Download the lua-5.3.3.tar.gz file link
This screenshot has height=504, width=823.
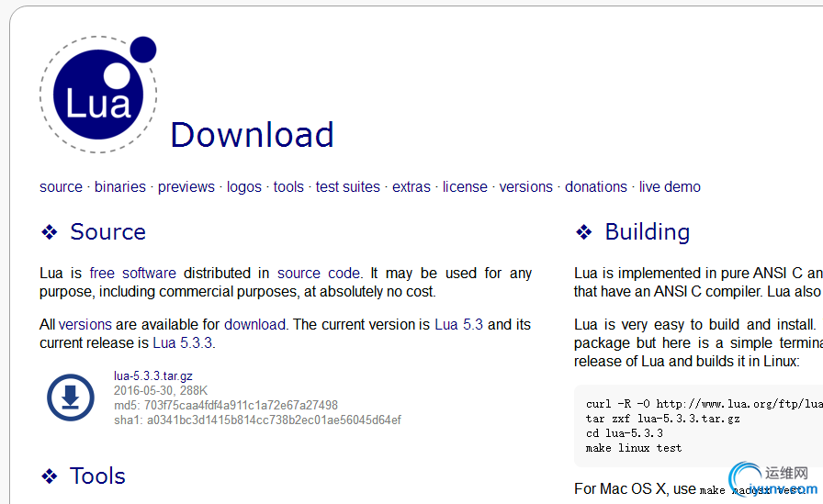(x=153, y=376)
